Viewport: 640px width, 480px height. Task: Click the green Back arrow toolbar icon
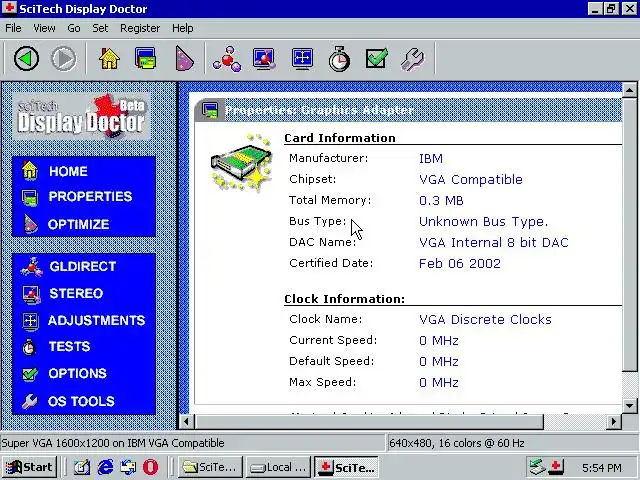[x=27, y=59]
